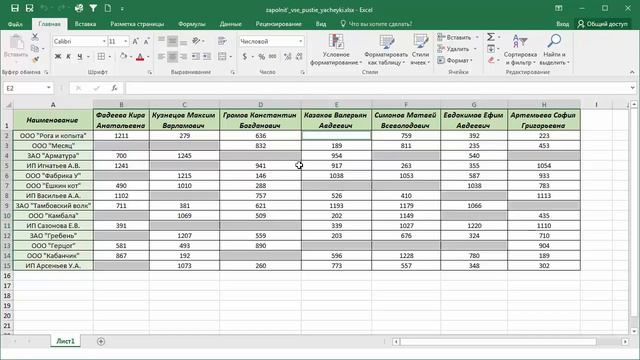
Task: Click the decrease indent icon
Action: 196,56
